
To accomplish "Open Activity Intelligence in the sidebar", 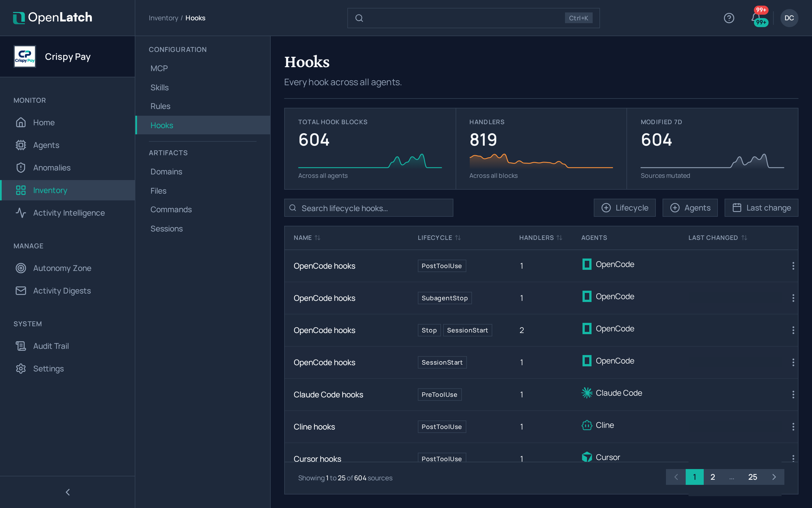I will [67, 213].
